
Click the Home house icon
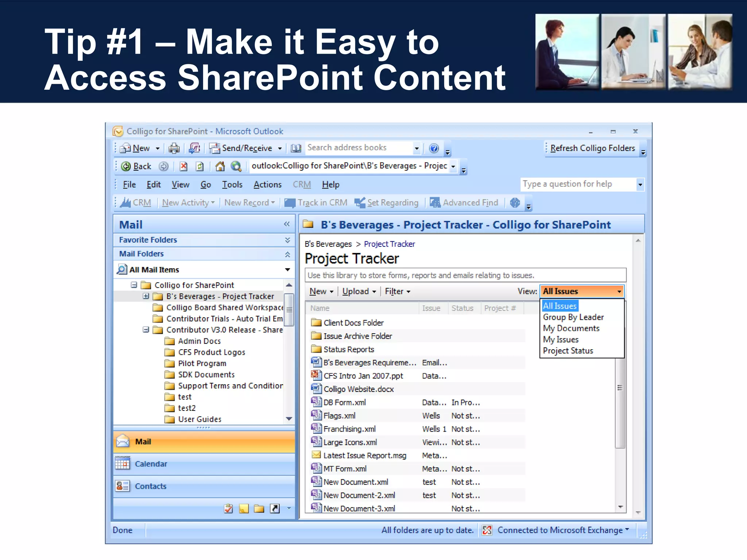[220, 167]
